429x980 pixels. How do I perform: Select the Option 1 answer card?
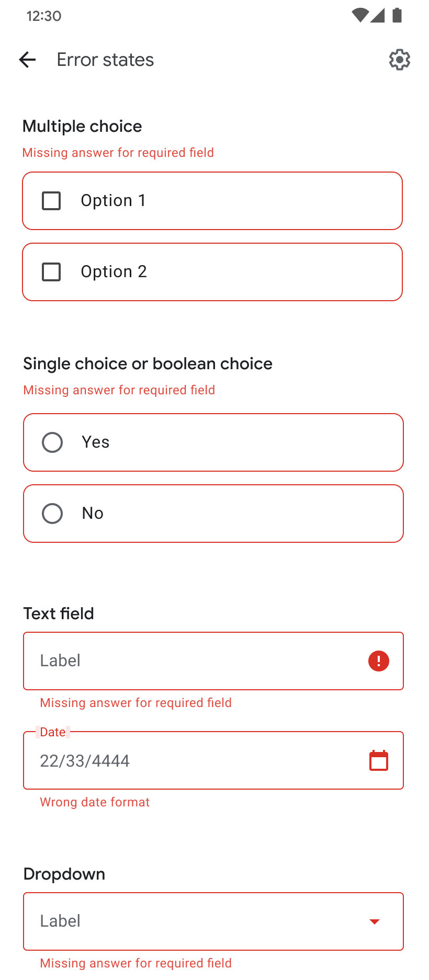212,200
